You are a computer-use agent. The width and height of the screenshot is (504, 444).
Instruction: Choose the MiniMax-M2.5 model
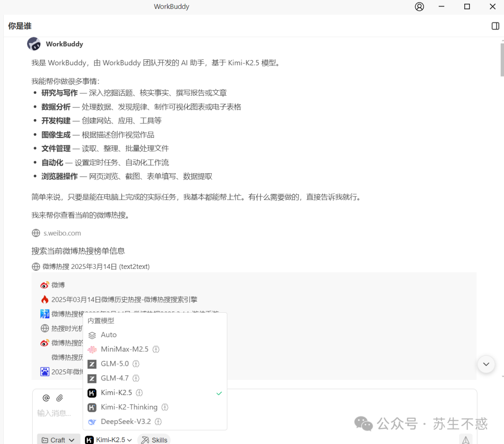click(155, 349)
